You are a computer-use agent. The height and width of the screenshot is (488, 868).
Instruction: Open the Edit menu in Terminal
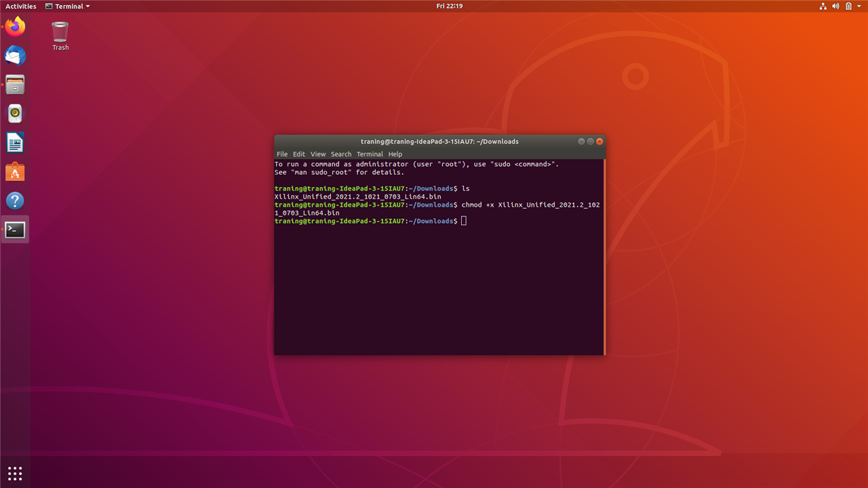click(x=299, y=154)
